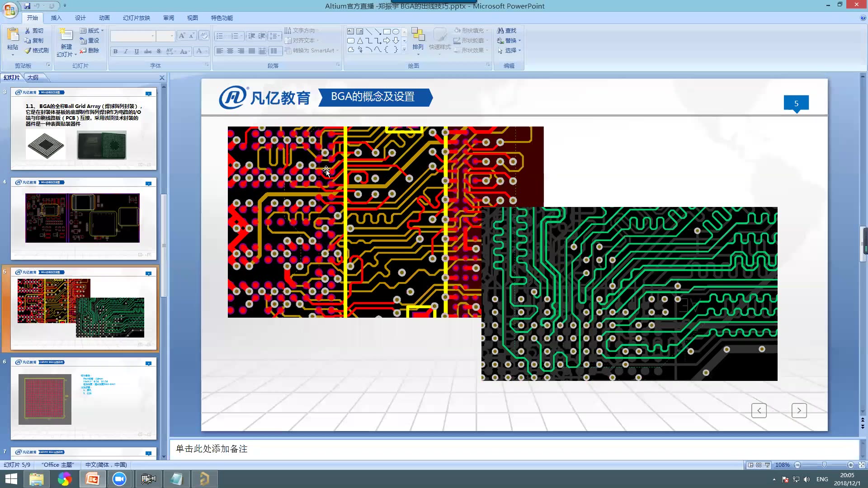Click Decrease Font Size icon
Screen dimensions: 868x488
(192, 36)
